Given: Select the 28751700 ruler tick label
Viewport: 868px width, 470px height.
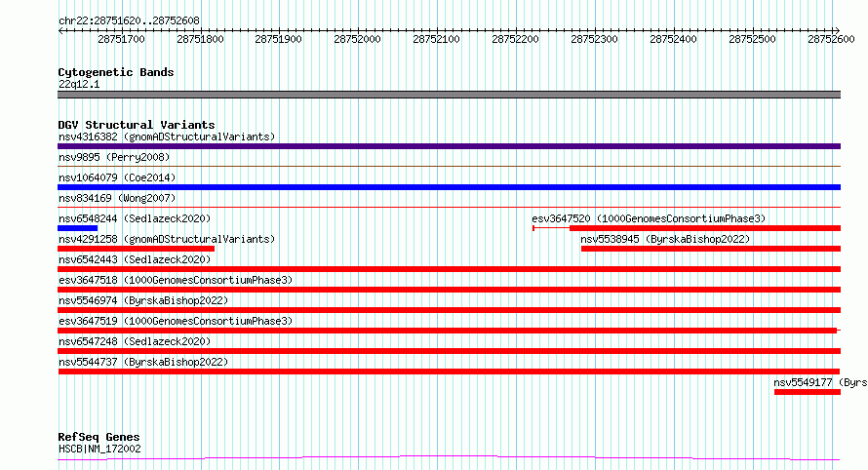Looking at the screenshot, I should [121, 39].
